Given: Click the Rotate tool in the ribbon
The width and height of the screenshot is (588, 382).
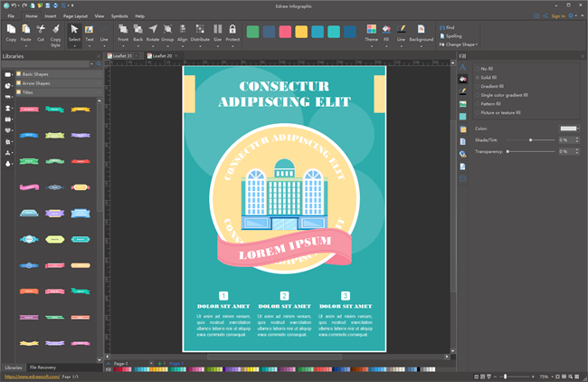Looking at the screenshot, I should tap(153, 31).
